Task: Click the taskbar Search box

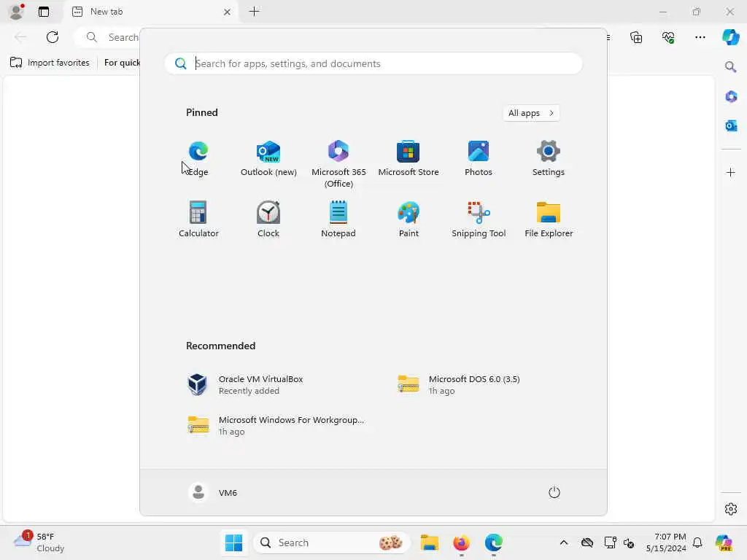Action: click(332, 542)
